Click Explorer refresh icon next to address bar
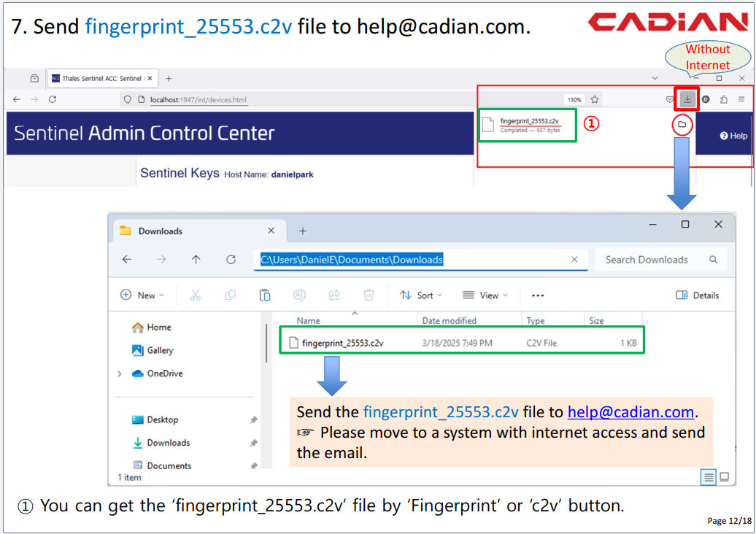Image resolution: width=756 pixels, height=534 pixels. (x=231, y=260)
